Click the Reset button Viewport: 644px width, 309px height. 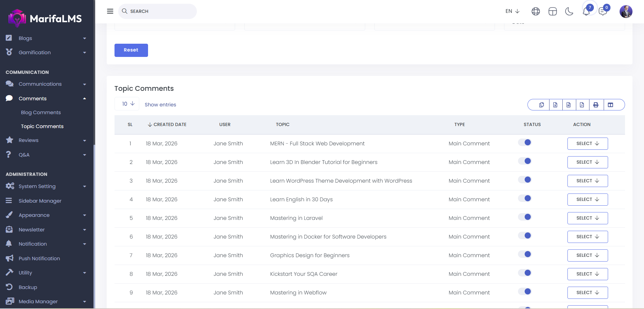pyautogui.click(x=131, y=50)
